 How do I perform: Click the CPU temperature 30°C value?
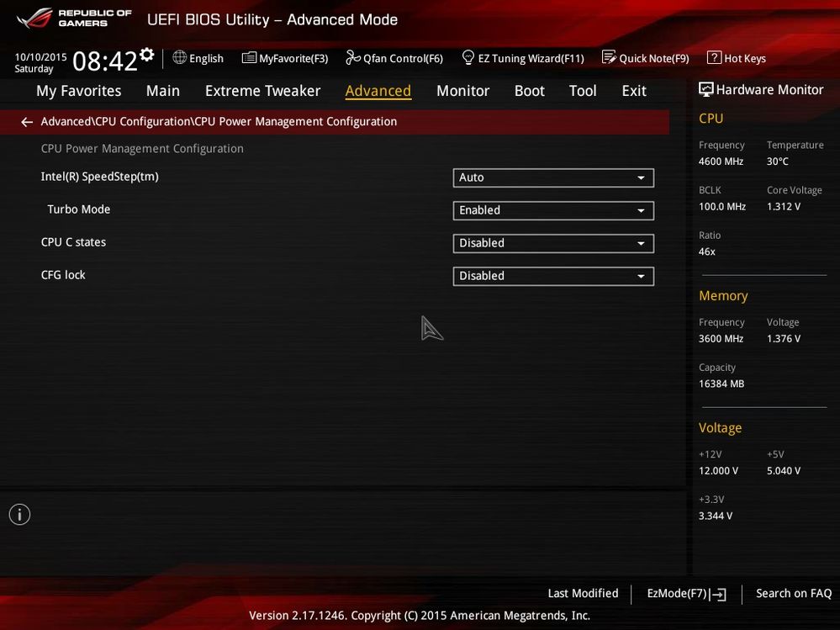[x=777, y=161]
